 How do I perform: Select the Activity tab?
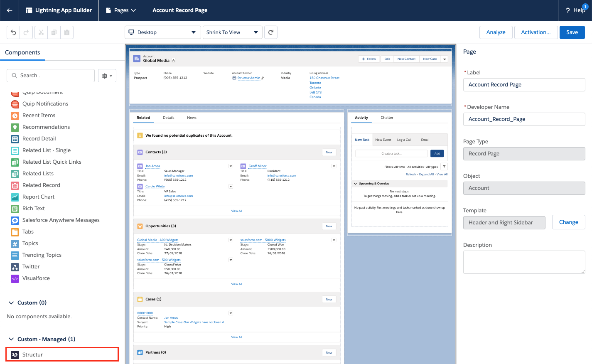click(x=361, y=118)
